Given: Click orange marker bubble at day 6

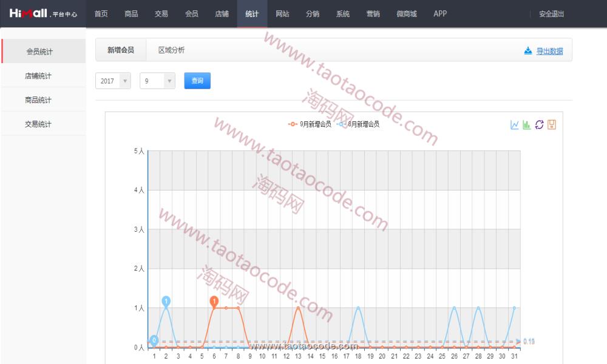Looking at the screenshot, I should tap(214, 301).
